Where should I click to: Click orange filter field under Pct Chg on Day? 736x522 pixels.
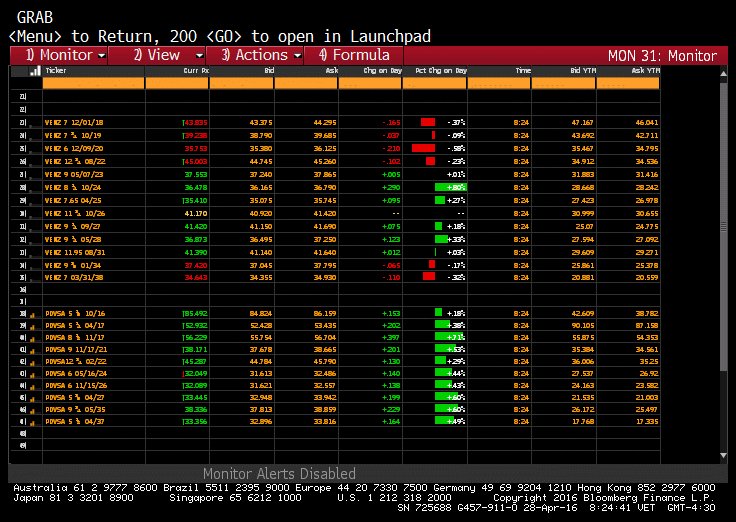(435, 84)
